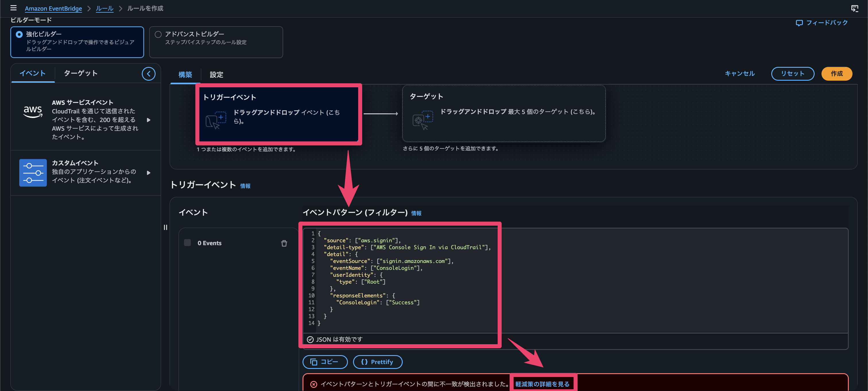Click the trigger event drag-drop icon
Viewport: 868px width, 391px height.
click(x=216, y=120)
